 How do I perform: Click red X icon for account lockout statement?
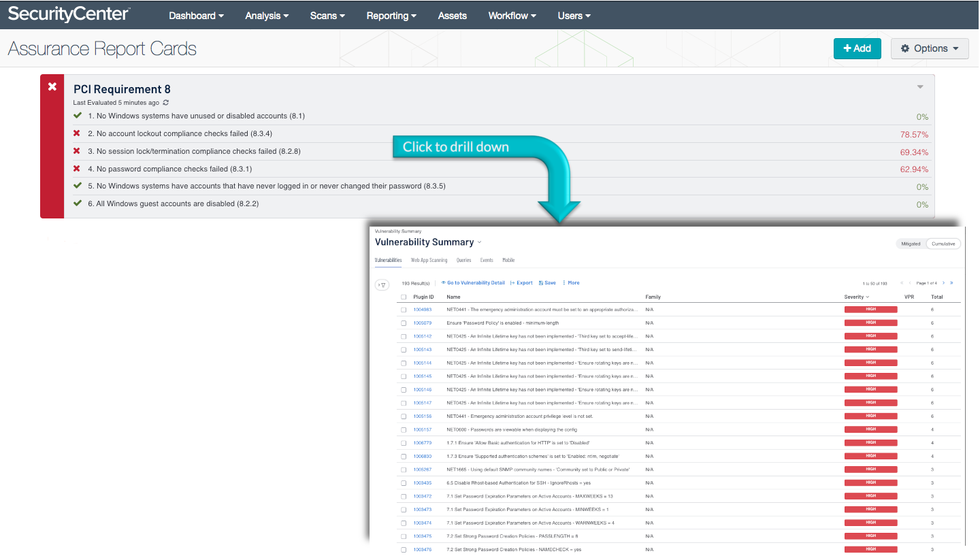(x=77, y=133)
